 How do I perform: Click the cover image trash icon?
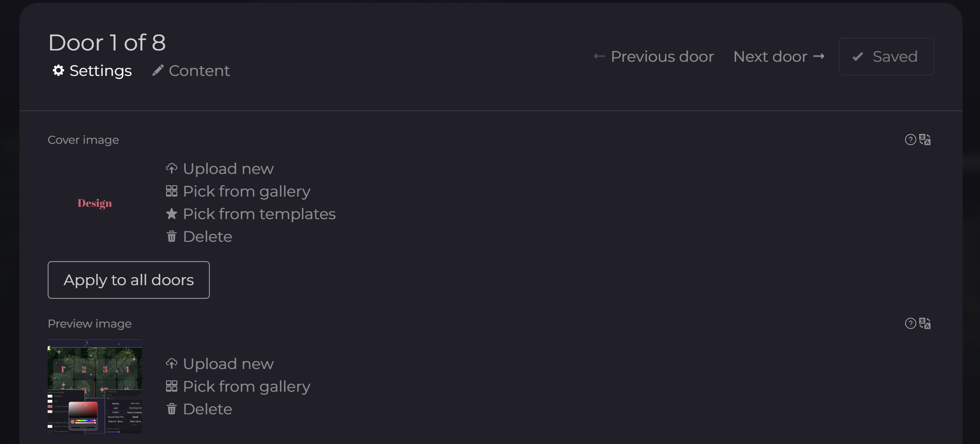(x=172, y=236)
